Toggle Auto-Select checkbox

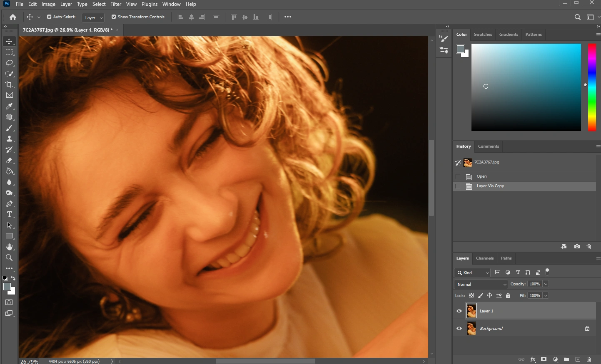[49, 17]
